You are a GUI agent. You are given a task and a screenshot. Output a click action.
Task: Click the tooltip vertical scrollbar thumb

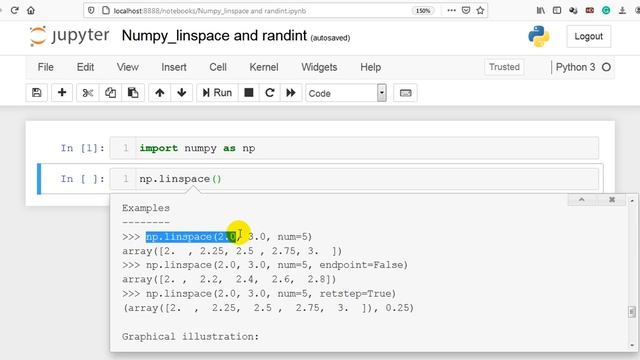632,312
